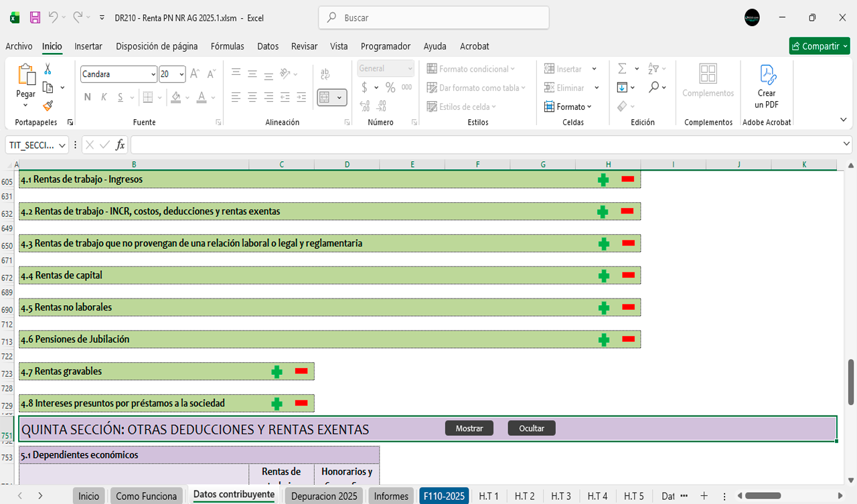Expand 4.7 Rentas gravables with green plus
Viewport: 857px width, 504px height.
(x=277, y=371)
